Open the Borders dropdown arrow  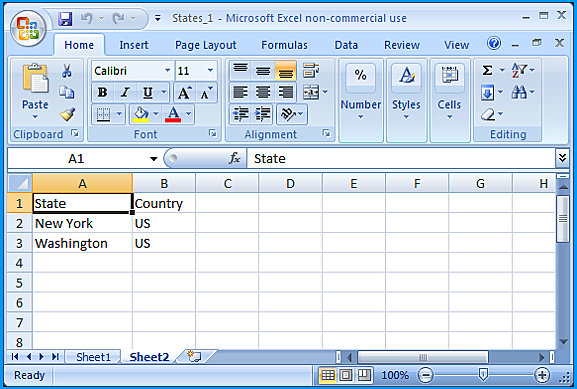[119, 114]
